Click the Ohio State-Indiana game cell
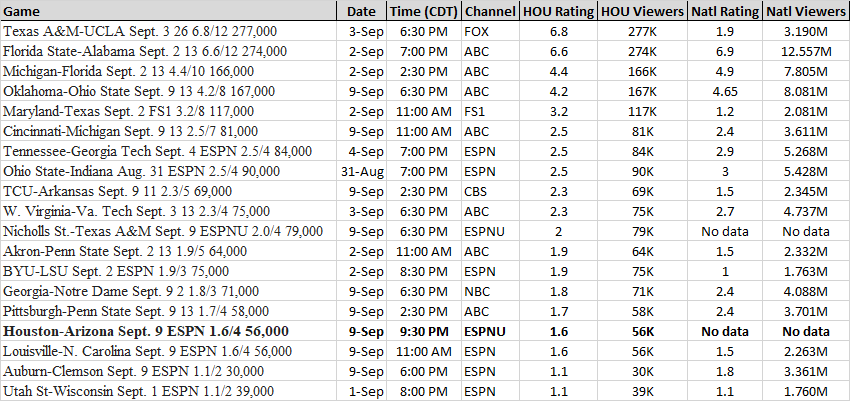This screenshot has width=850, height=401. click(168, 172)
